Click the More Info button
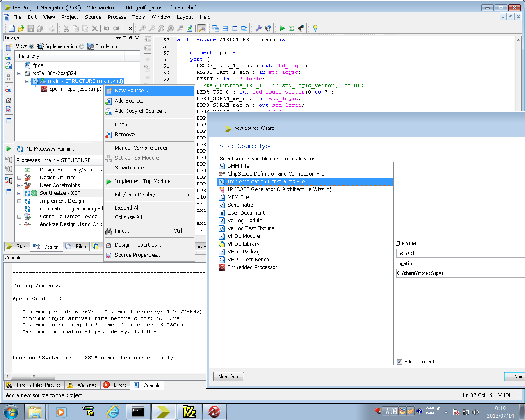This screenshot has width=525, height=420. point(228,377)
